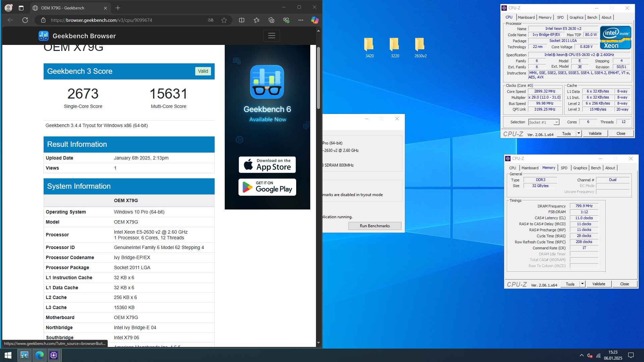Show hidden system tray icons
The width and height of the screenshot is (644, 362).
point(582,355)
